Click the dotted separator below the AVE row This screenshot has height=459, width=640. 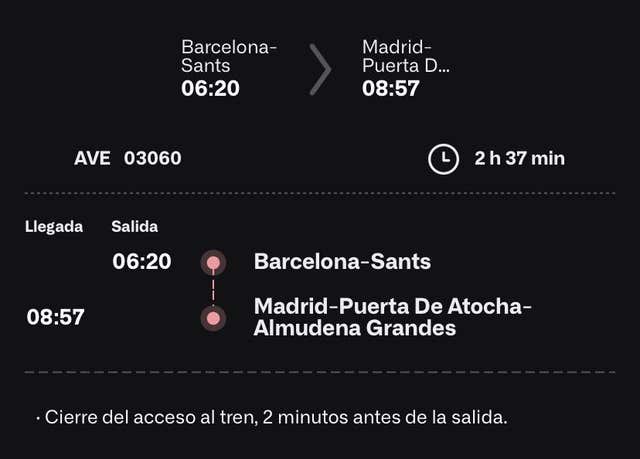pyautogui.click(x=320, y=193)
